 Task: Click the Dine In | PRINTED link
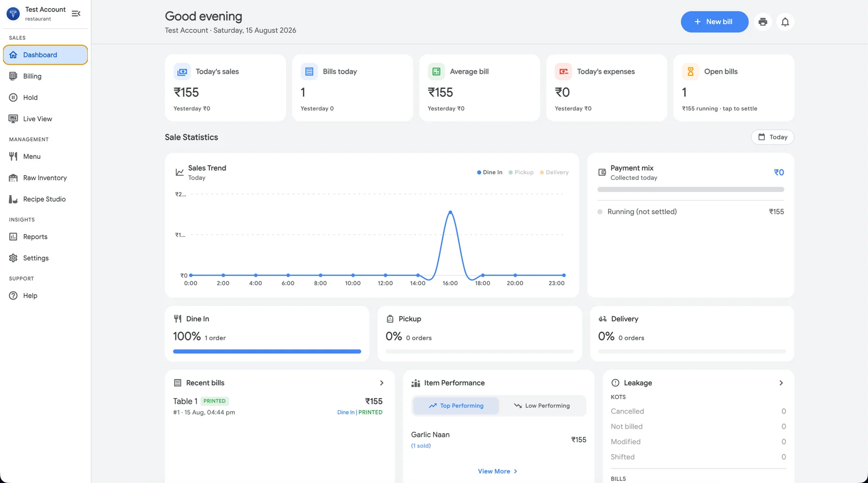tap(360, 413)
